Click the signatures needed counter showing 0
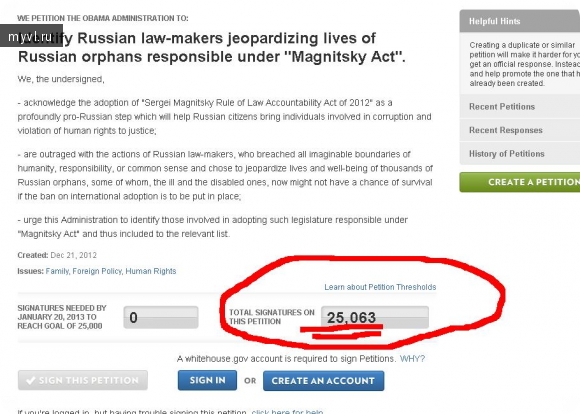This screenshot has width=580, height=414. pos(161,317)
